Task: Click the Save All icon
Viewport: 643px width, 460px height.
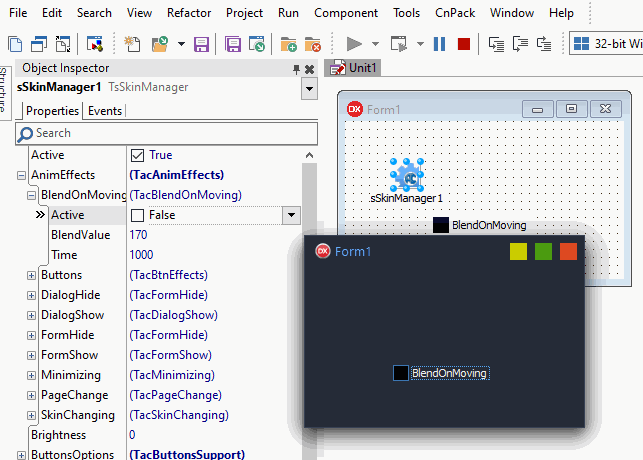Action: 233,44
